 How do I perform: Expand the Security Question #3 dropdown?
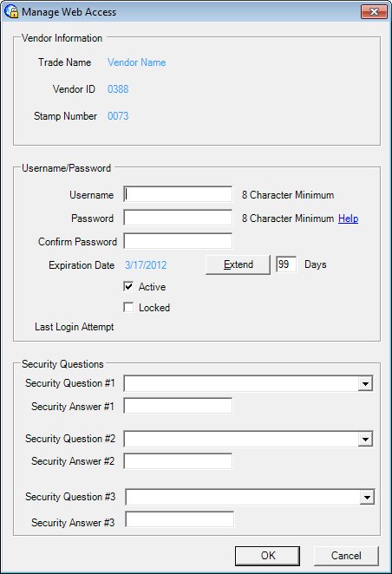[x=367, y=497]
